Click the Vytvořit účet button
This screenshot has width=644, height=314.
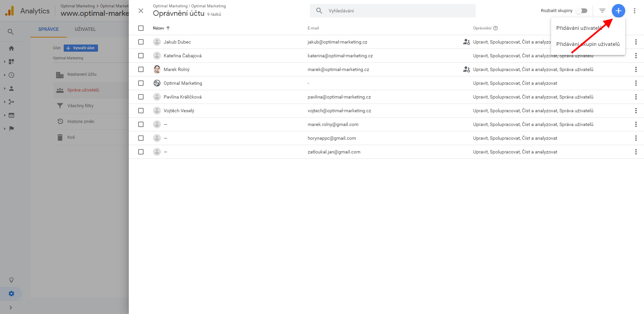(81, 48)
